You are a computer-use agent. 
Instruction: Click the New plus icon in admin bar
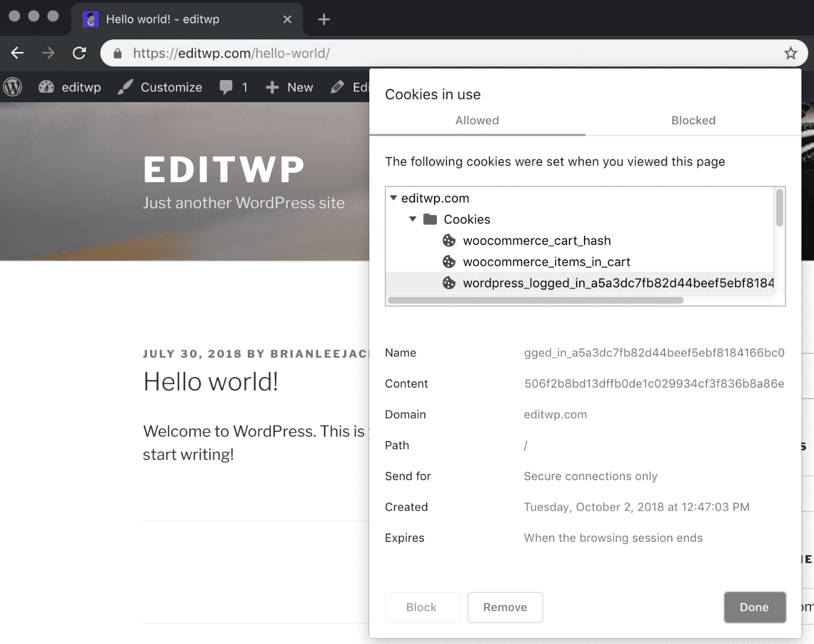272,87
